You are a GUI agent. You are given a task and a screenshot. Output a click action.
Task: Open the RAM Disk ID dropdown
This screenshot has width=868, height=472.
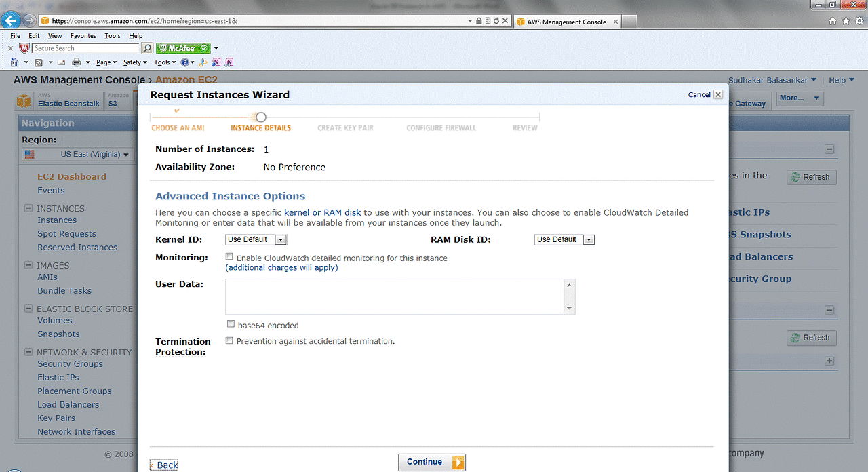(x=565, y=239)
